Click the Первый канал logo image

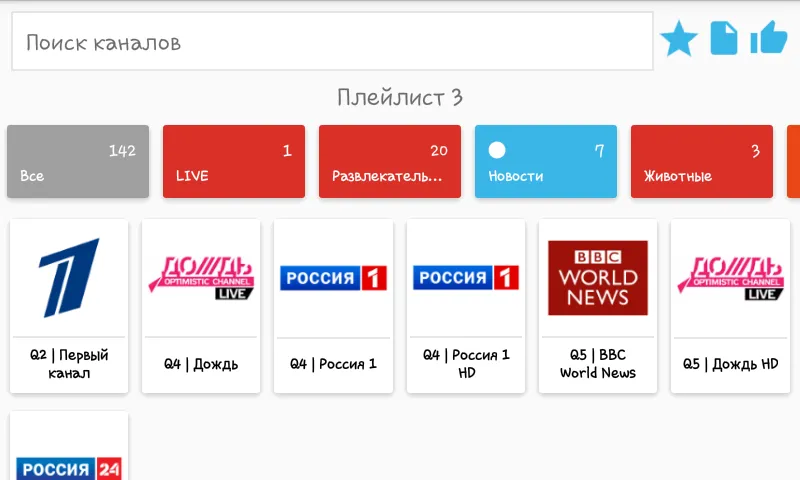point(69,277)
